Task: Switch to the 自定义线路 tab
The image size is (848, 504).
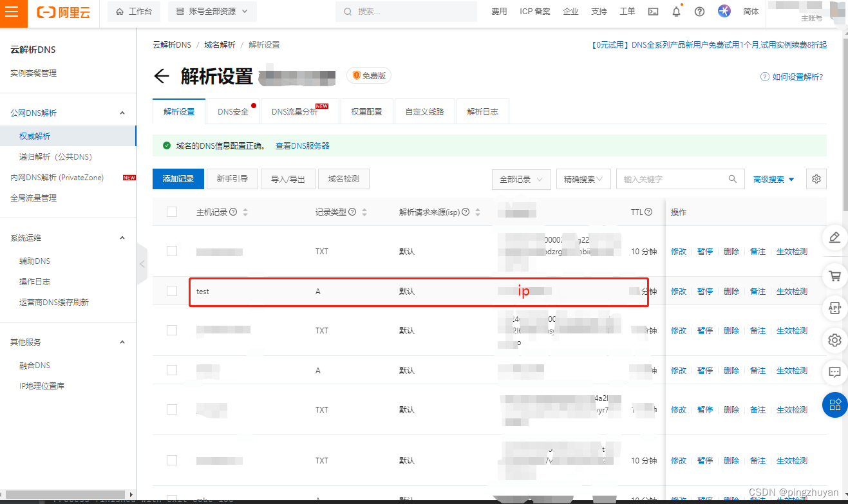Action: click(424, 111)
